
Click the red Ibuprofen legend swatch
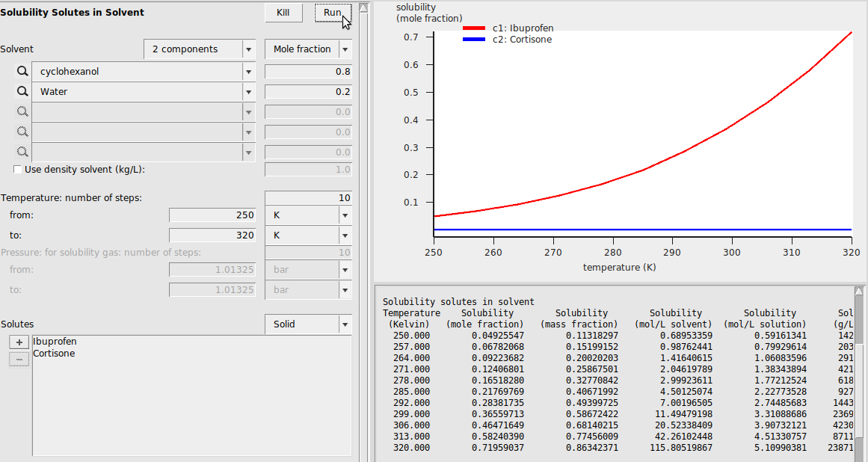pyautogui.click(x=475, y=28)
